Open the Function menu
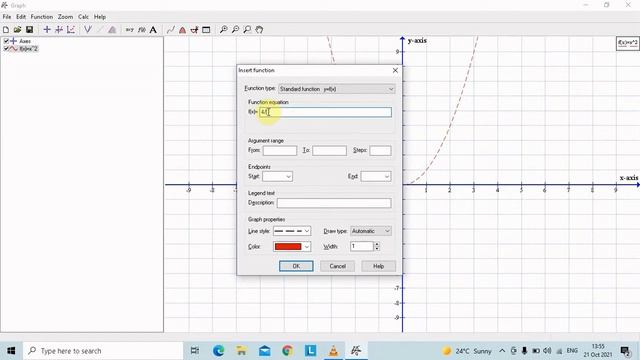The image size is (640, 360). [x=42, y=17]
